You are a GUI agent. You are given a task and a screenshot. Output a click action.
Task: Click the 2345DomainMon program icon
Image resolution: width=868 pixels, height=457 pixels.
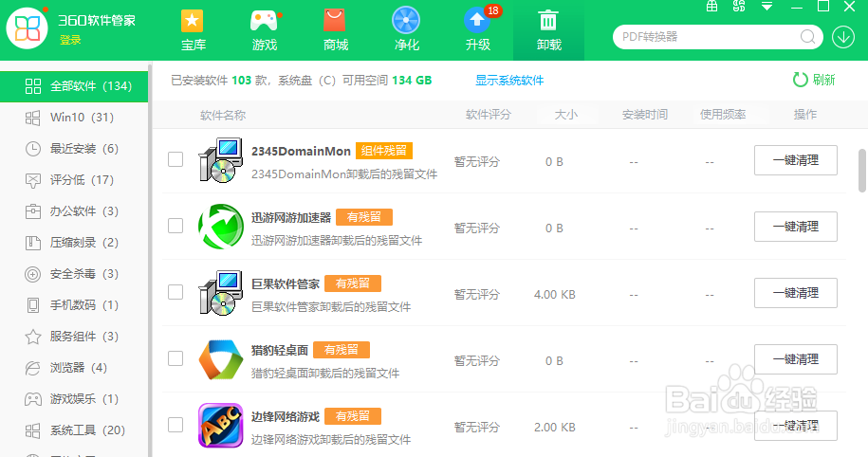tap(221, 160)
